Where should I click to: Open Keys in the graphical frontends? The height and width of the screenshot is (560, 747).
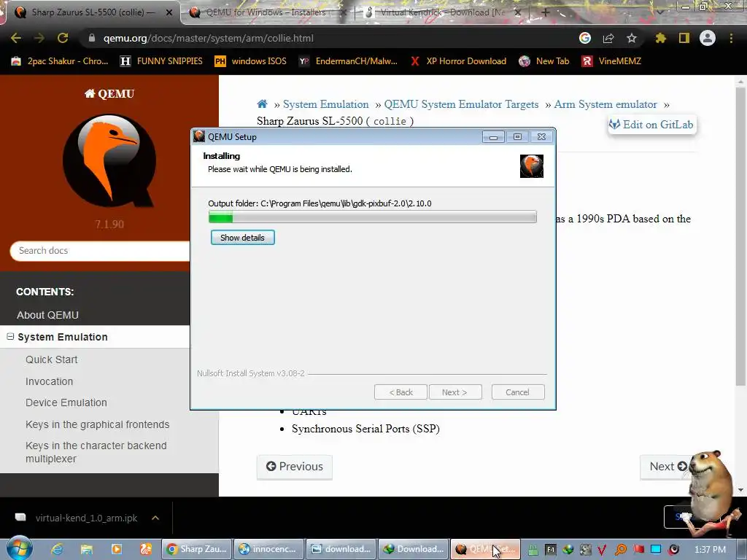pos(97,424)
